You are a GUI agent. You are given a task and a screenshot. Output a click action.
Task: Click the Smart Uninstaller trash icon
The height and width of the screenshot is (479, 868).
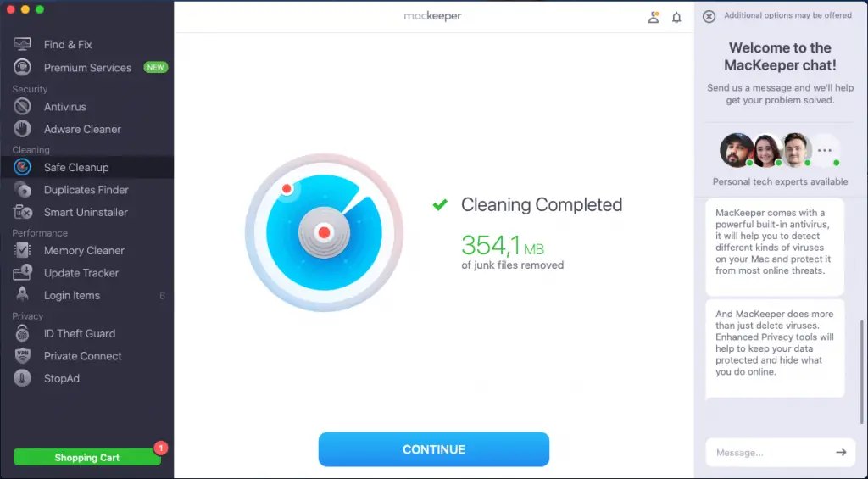pos(22,212)
